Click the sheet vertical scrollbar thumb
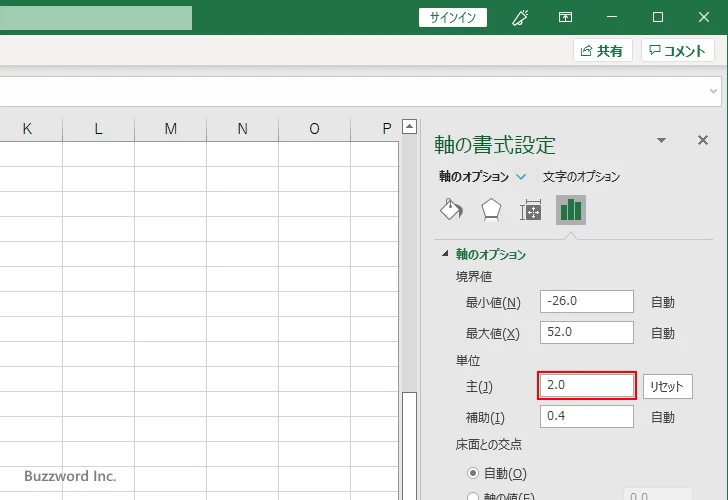Image resolution: width=728 pixels, height=500 pixels. [409, 446]
